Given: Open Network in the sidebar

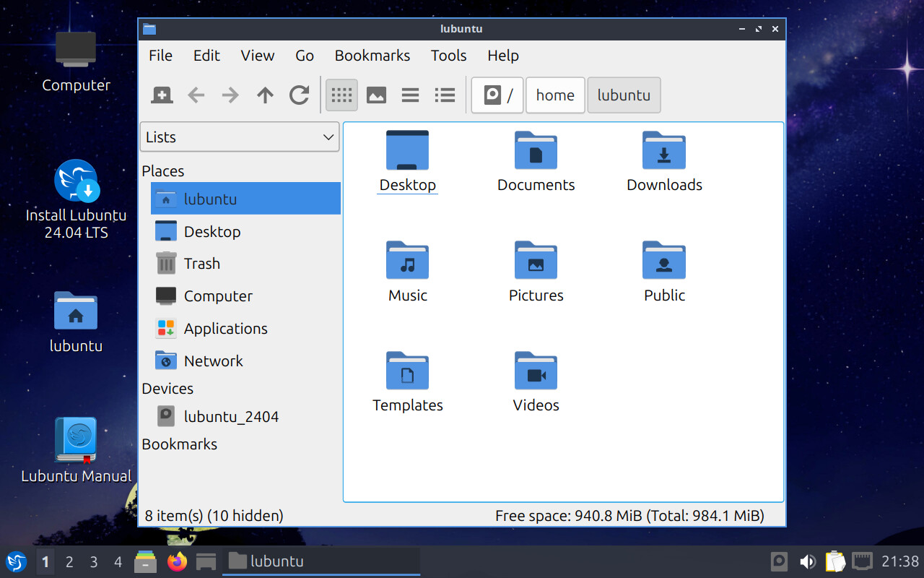Looking at the screenshot, I should [x=245, y=361].
